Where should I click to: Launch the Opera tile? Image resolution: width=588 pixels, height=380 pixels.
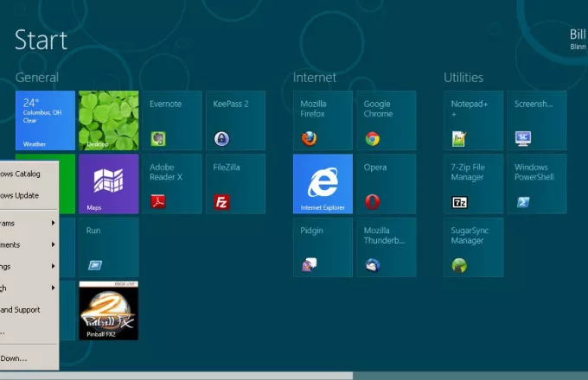(387, 184)
